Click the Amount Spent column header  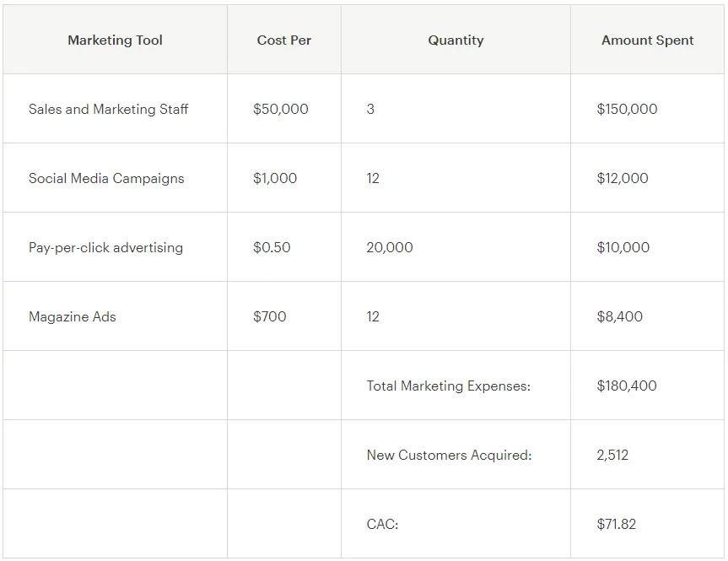point(647,40)
